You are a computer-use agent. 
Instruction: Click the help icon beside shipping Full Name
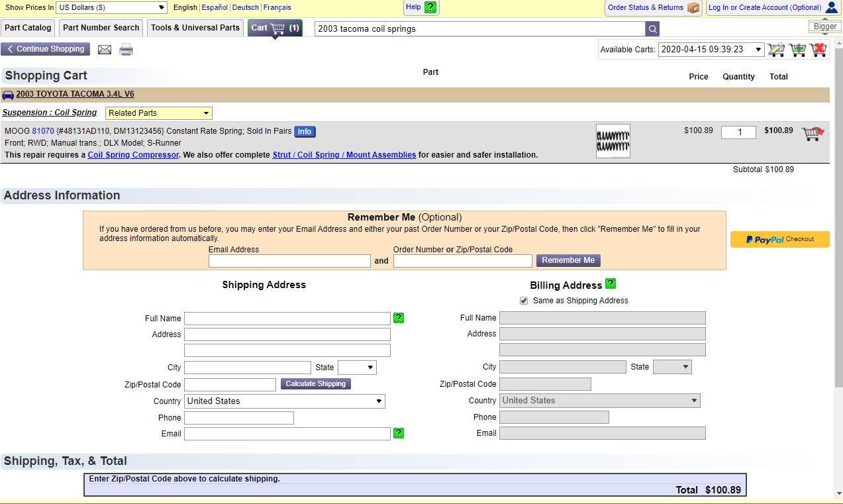click(x=399, y=318)
